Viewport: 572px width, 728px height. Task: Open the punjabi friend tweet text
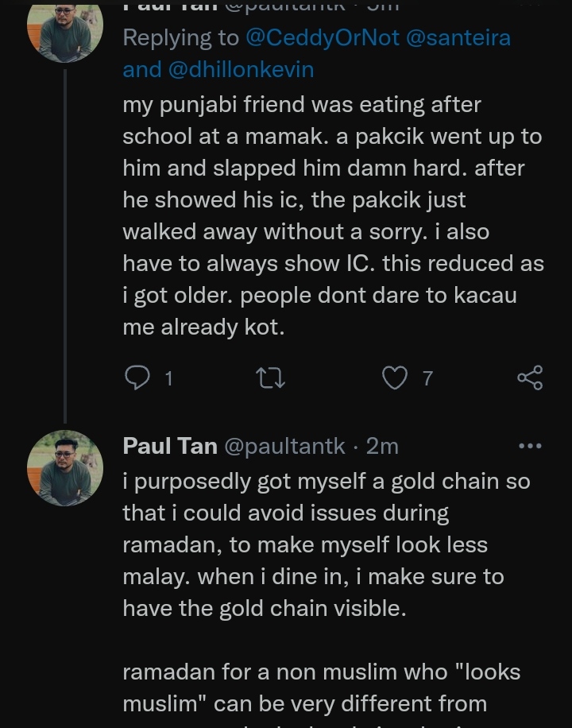point(332,215)
